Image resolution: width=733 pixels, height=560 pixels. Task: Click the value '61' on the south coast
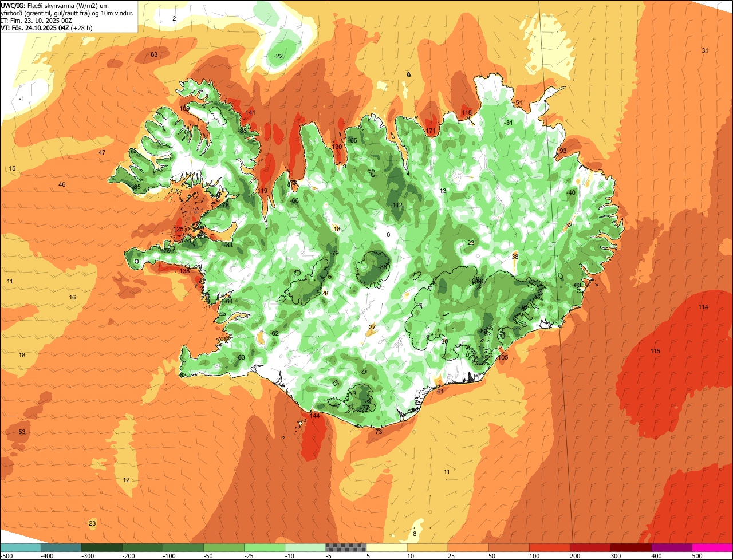coord(440,391)
